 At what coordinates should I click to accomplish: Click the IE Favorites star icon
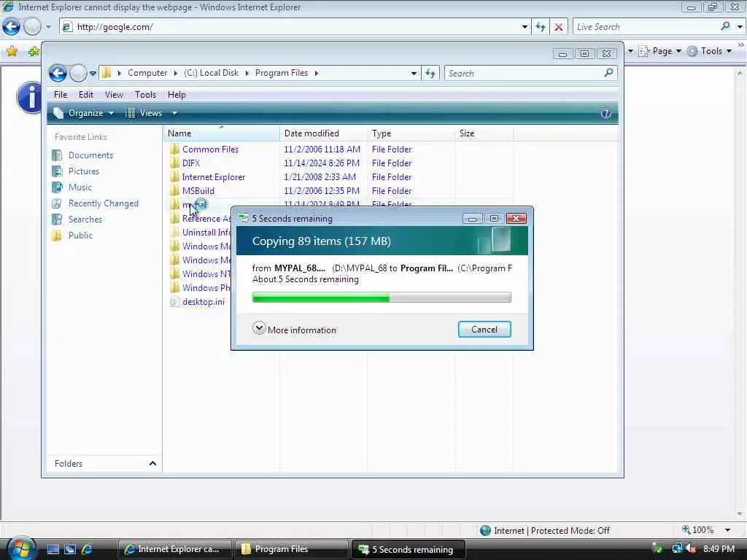12,51
